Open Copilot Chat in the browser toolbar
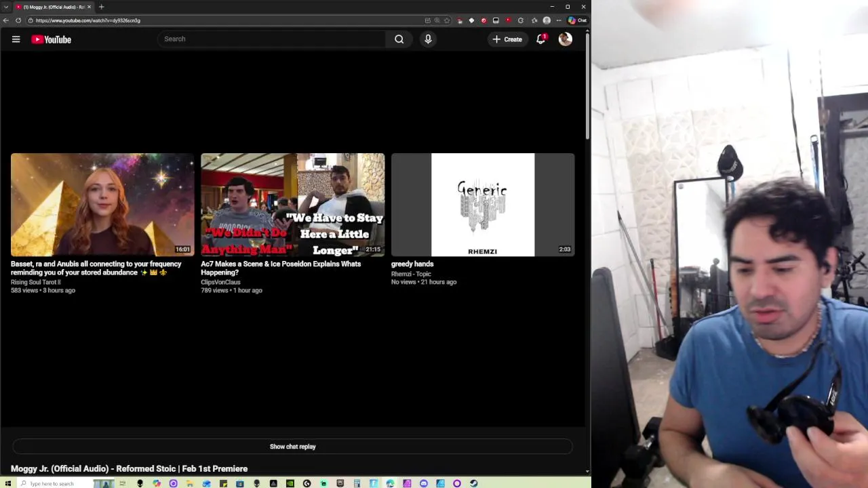This screenshot has height=488, width=868. [578, 20]
